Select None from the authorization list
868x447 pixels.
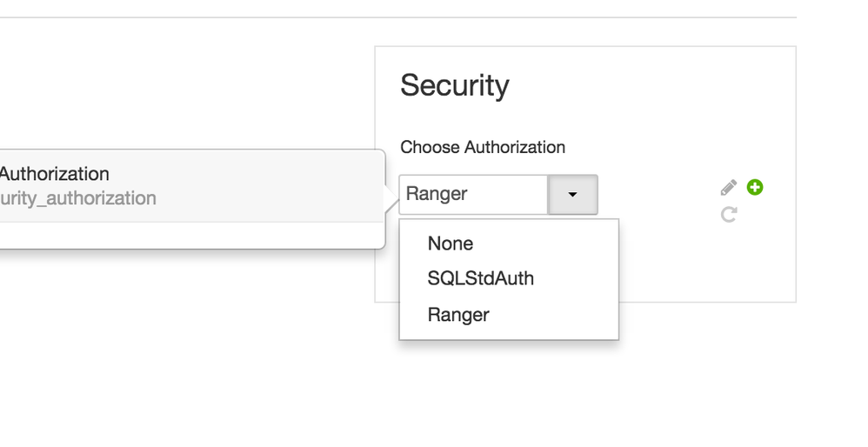pyautogui.click(x=451, y=244)
